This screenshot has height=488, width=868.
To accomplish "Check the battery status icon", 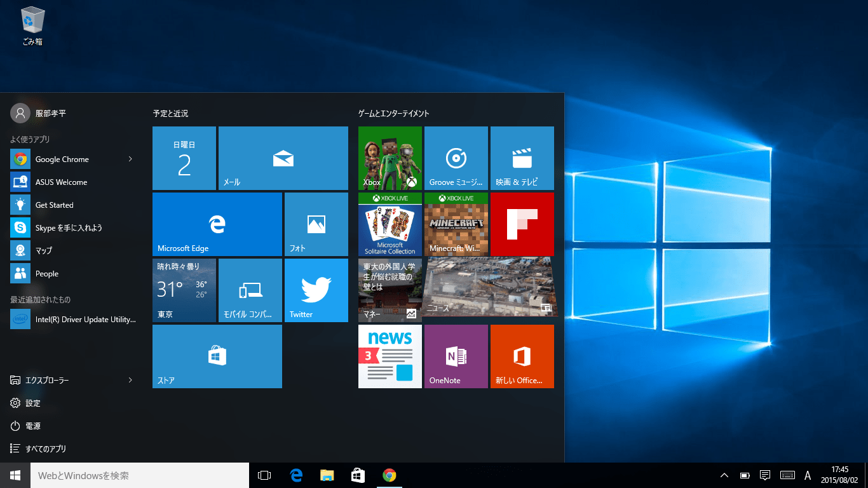I will coord(744,475).
